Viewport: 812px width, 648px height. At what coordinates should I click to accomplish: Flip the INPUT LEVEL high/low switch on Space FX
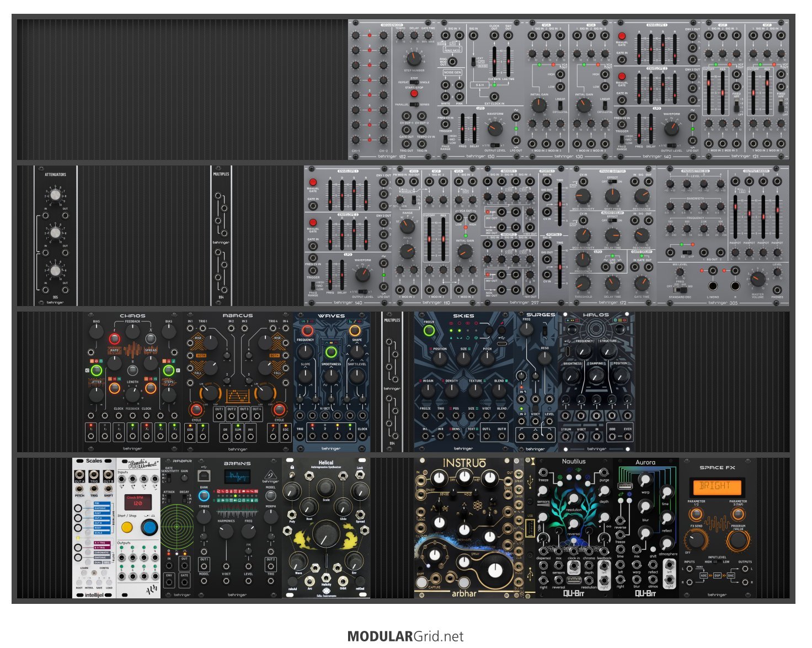pyautogui.click(x=717, y=563)
